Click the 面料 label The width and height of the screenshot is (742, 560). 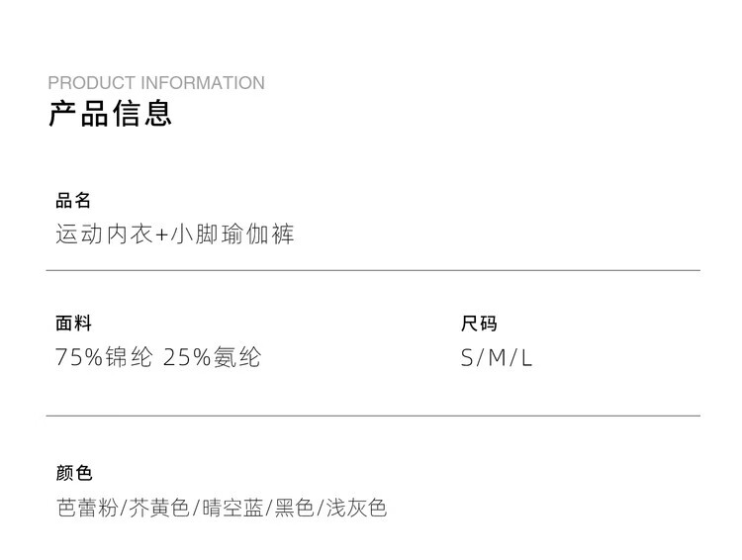tap(73, 324)
